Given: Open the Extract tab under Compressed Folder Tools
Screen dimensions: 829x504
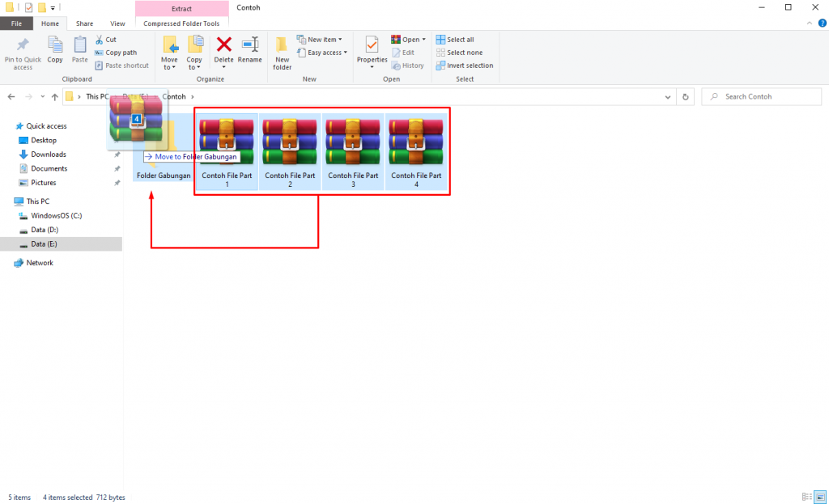Looking at the screenshot, I should click(181, 10).
